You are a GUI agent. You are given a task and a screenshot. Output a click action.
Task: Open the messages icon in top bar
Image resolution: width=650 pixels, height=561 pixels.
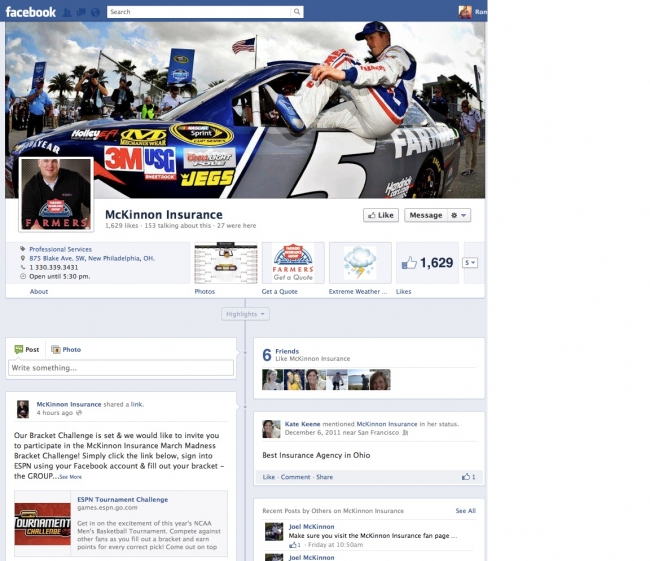tap(82, 12)
